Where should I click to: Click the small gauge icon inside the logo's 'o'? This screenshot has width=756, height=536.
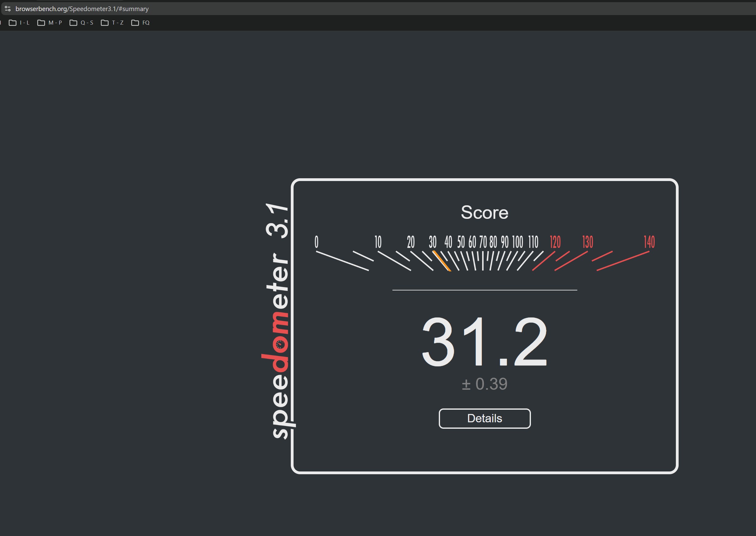click(x=280, y=345)
